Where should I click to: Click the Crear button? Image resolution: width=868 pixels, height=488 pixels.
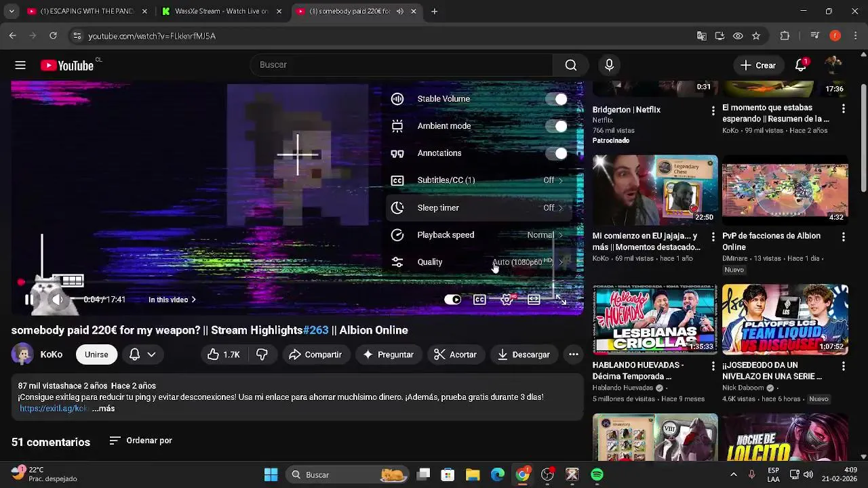pos(758,65)
